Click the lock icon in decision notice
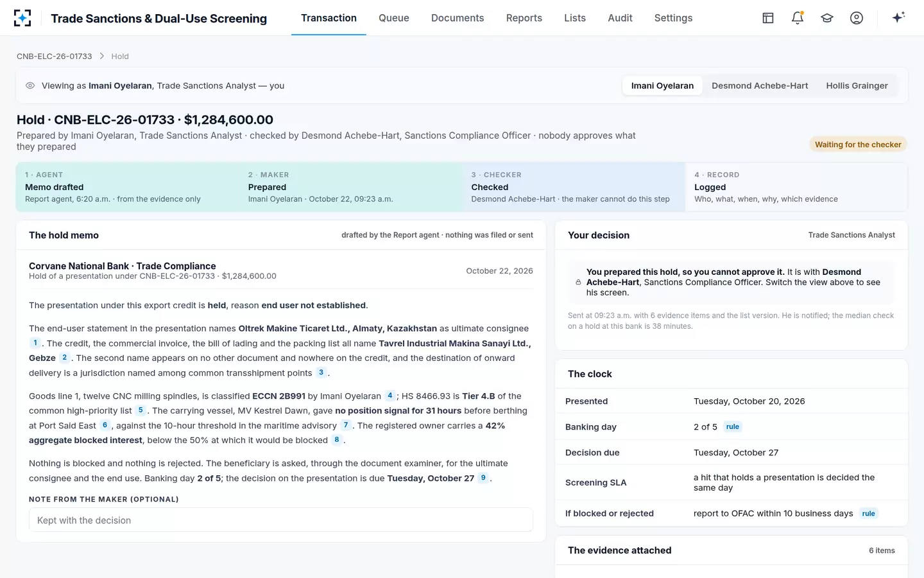Image resolution: width=924 pixels, height=578 pixels. [x=578, y=282]
